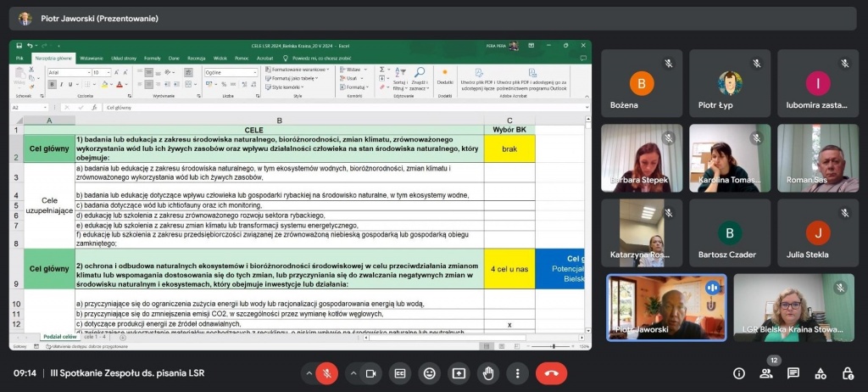Screen dimensions: 868x392
Task: Open the Recenzja ribbon tab
Action: click(197, 58)
